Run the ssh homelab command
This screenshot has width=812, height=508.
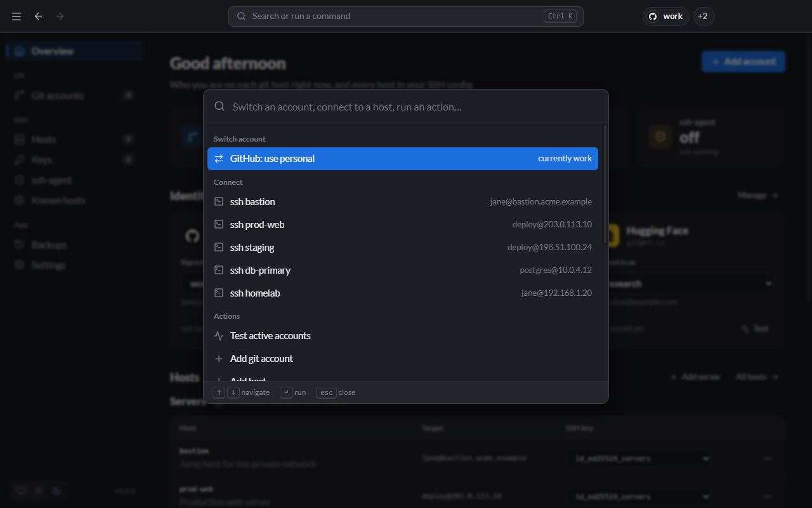click(403, 293)
